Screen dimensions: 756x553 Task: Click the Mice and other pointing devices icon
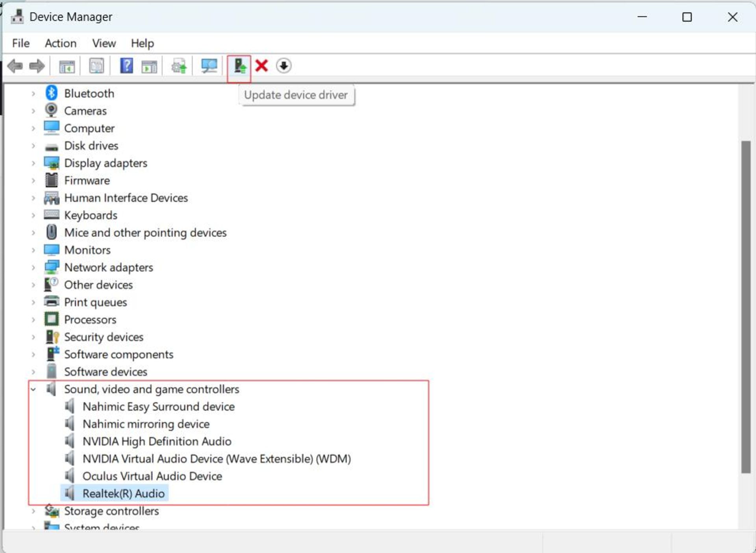[x=51, y=232]
